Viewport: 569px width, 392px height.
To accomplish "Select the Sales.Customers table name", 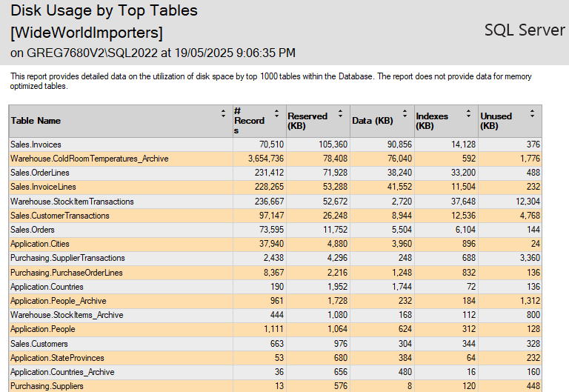I will 39,344.
